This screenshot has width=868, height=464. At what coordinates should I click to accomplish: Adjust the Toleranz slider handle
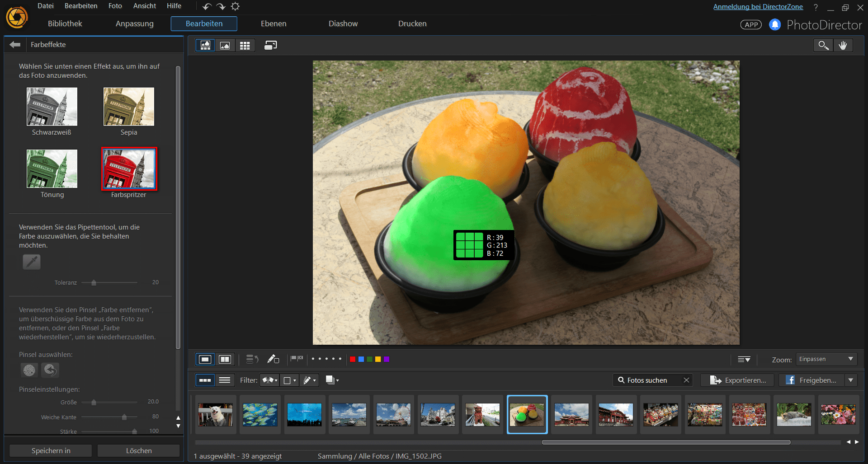[x=94, y=283]
